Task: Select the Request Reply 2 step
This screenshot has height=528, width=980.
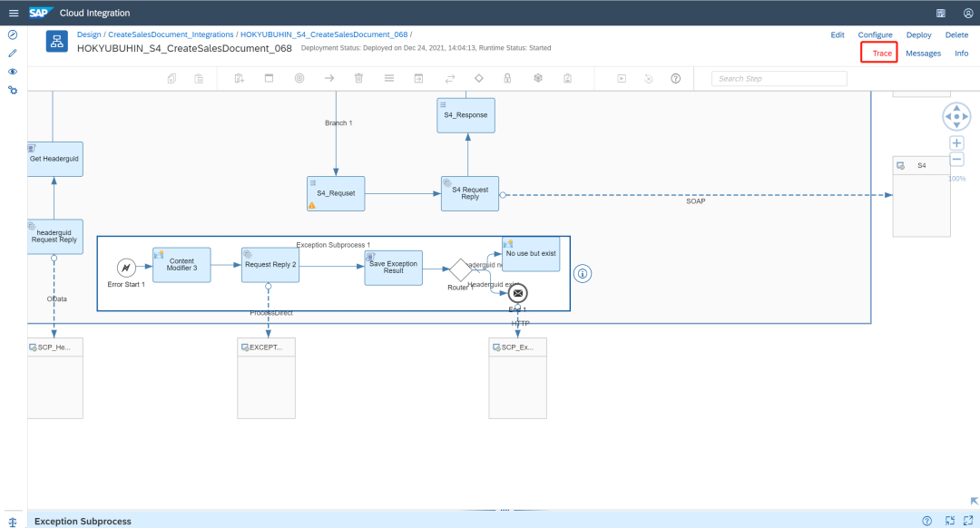Action: pyautogui.click(x=270, y=264)
